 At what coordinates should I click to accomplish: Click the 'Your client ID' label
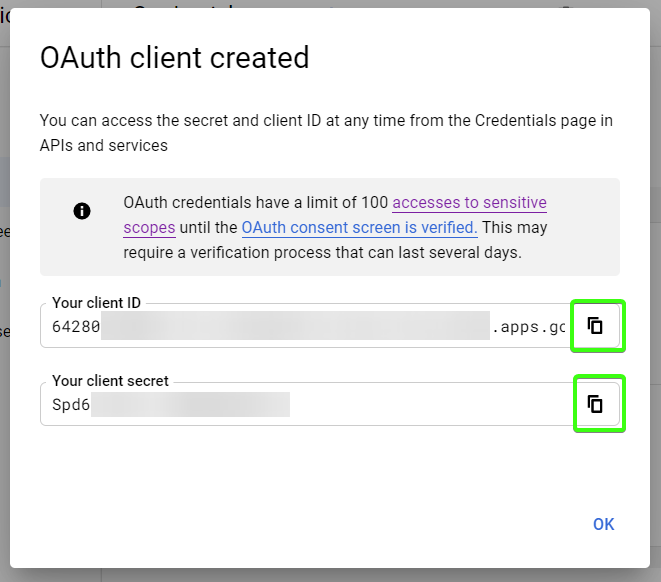point(96,303)
